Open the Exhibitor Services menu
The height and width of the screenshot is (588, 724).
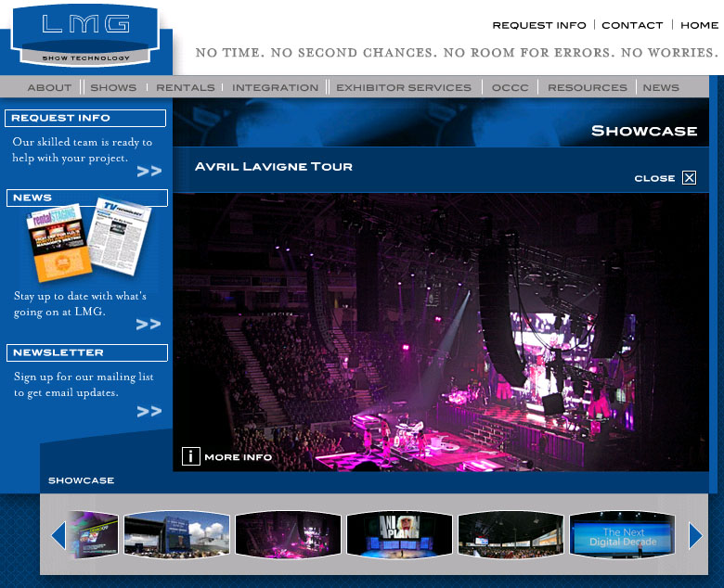[404, 87]
